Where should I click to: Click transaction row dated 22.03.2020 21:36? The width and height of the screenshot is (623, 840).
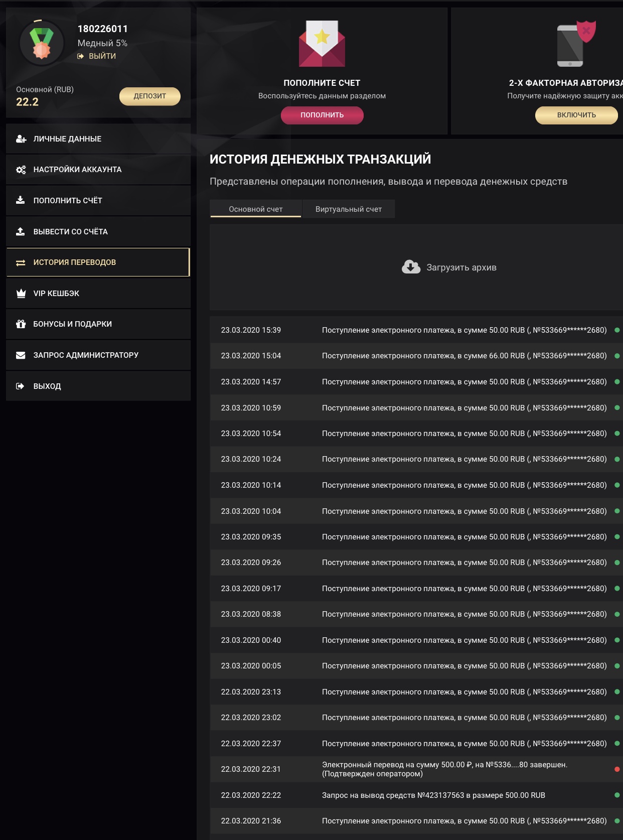(416, 821)
